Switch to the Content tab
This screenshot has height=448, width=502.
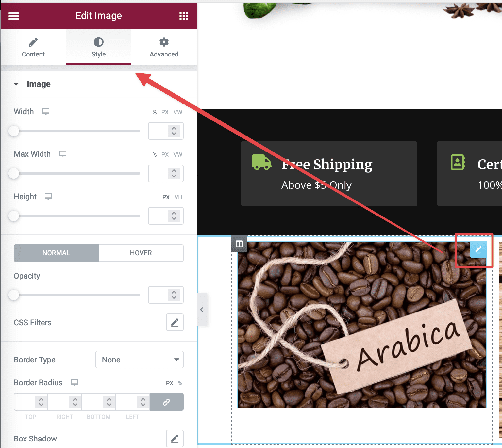[33, 47]
